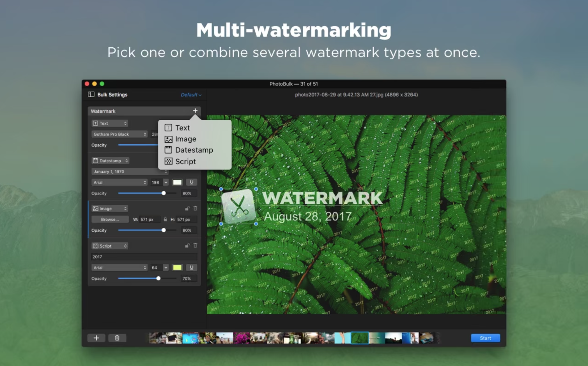Viewport: 588px width, 366px height.
Task: Click the Script text field containing 2017
Action: click(144, 257)
